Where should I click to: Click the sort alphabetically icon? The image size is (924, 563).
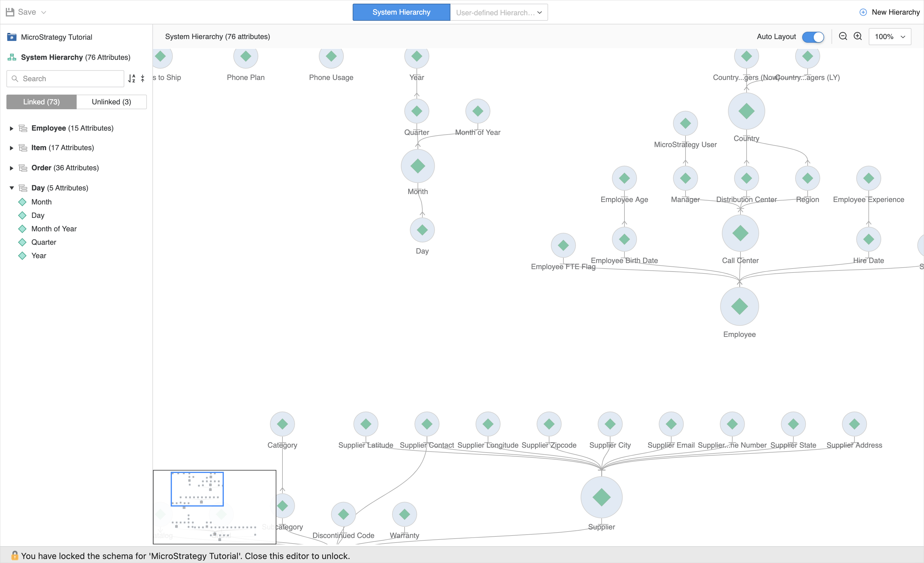point(132,78)
